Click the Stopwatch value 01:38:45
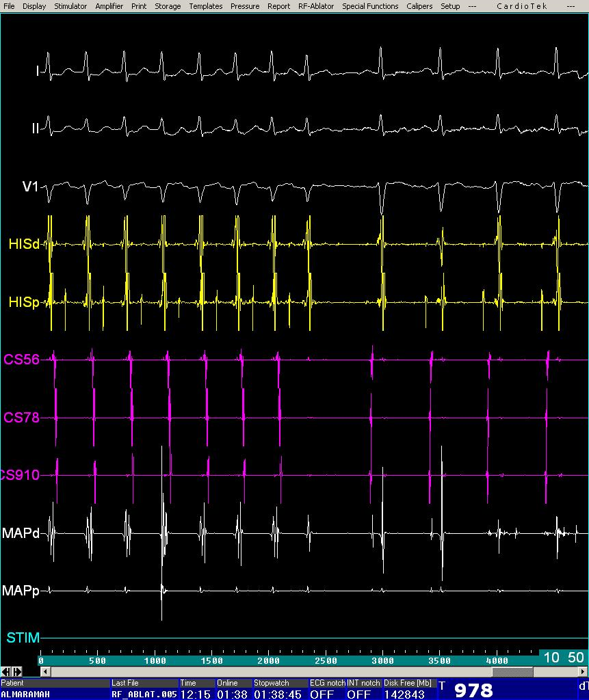This screenshot has width=589, height=700. point(278,695)
